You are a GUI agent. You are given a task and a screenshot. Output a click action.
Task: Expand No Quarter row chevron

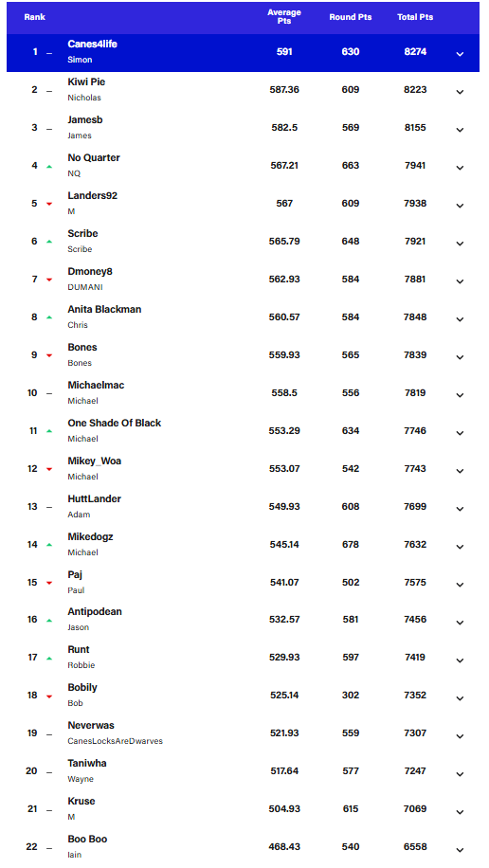[460, 168]
